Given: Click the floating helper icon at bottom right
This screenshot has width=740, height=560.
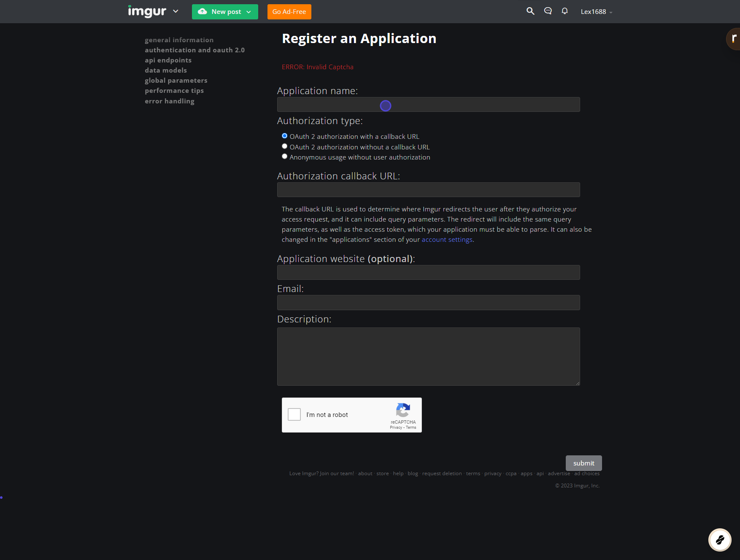Looking at the screenshot, I should 720,540.
